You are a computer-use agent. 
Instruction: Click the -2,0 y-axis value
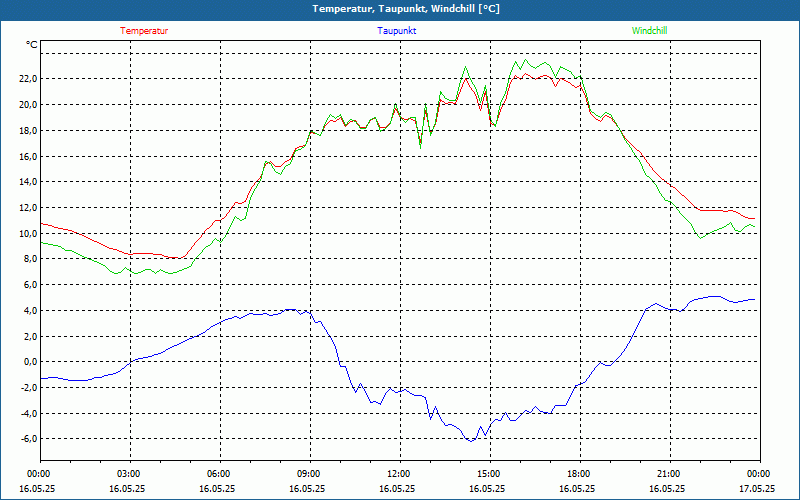[29, 388]
